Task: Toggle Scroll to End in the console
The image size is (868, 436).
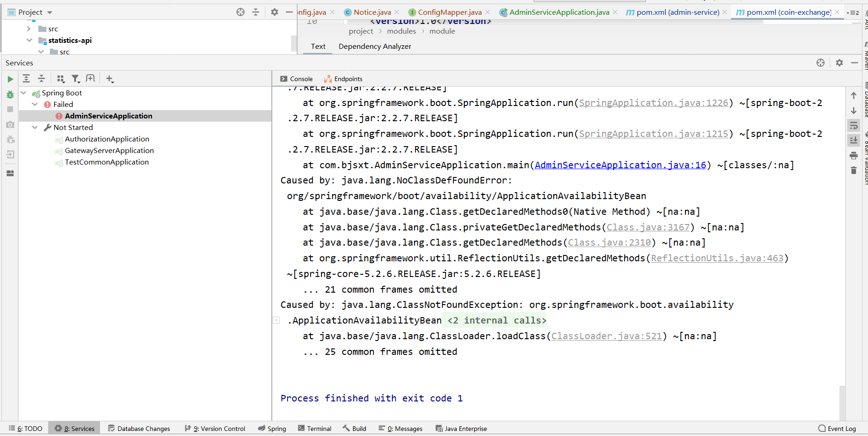Action: pyautogui.click(x=854, y=140)
